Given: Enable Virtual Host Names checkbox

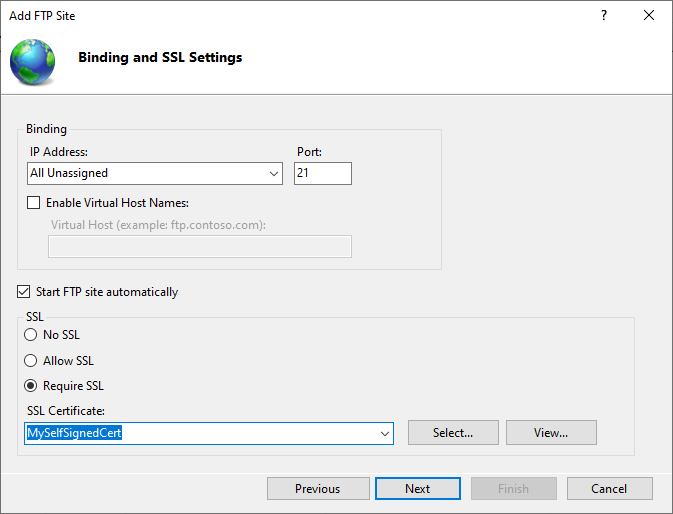Looking at the screenshot, I should click(x=35, y=203).
